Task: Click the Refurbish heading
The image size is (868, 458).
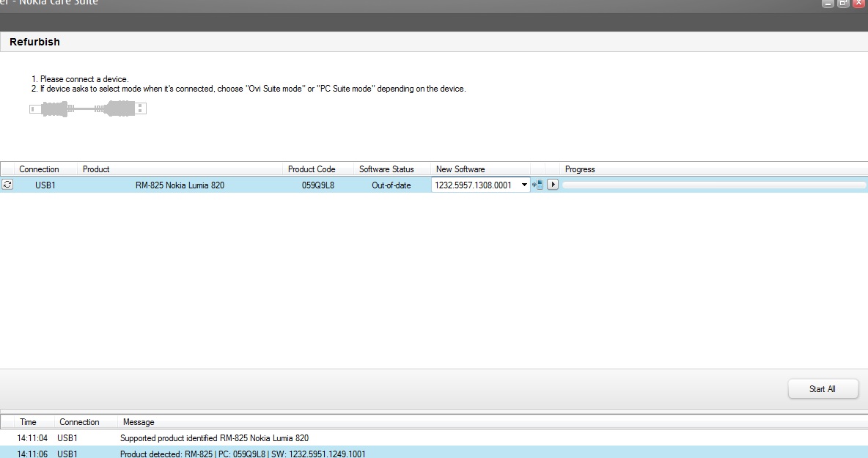Action: click(34, 42)
